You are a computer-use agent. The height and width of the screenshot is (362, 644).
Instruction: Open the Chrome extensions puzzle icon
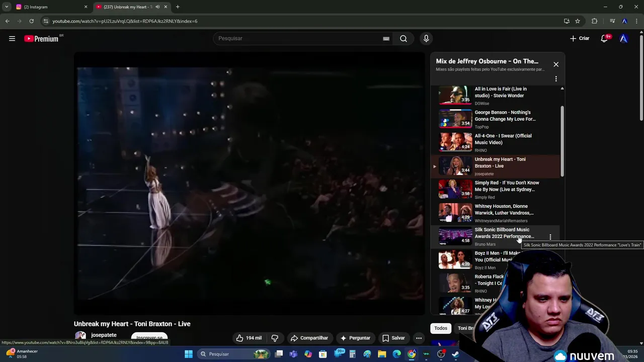coord(595,21)
